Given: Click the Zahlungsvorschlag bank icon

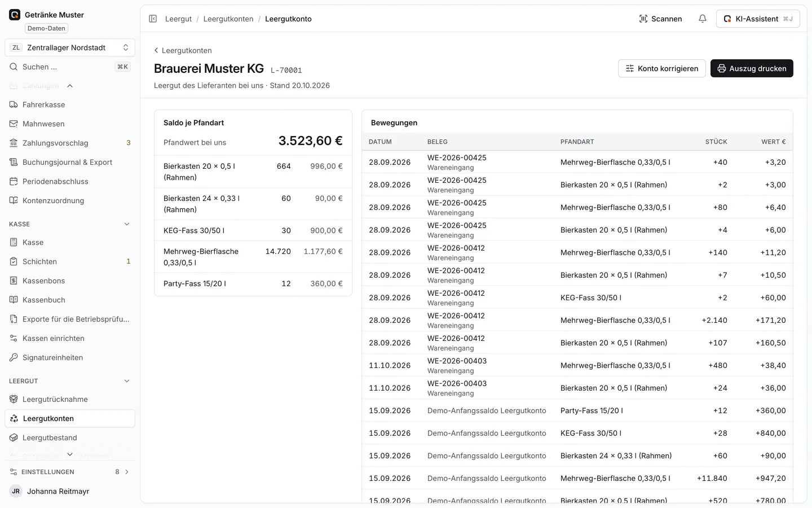Looking at the screenshot, I should click(x=14, y=143).
